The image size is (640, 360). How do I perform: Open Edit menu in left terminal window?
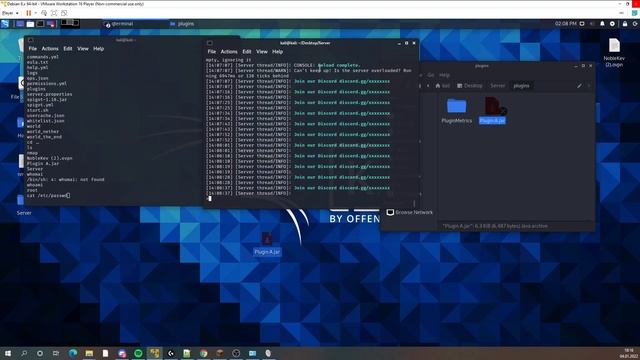coord(68,49)
